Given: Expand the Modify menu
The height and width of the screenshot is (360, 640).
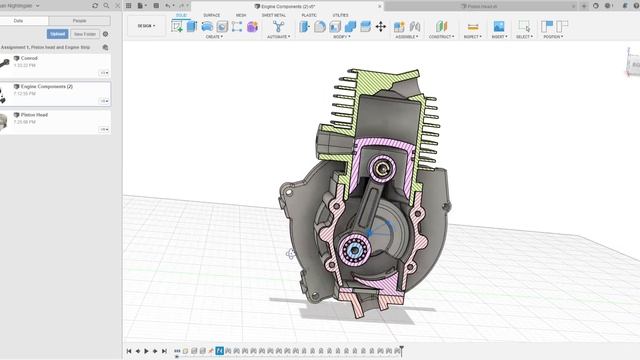Looking at the screenshot, I should coord(342,37).
